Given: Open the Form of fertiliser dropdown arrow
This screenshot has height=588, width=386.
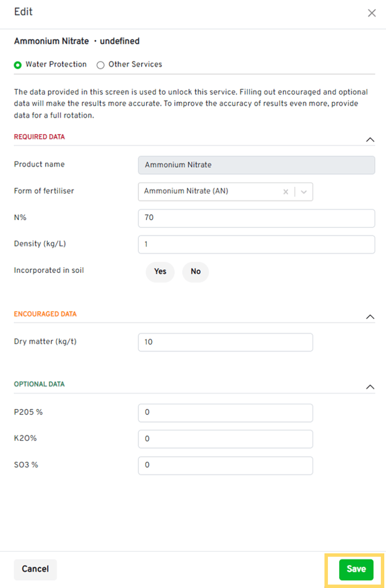Looking at the screenshot, I should pyautogui.click(x=304, y=192).
